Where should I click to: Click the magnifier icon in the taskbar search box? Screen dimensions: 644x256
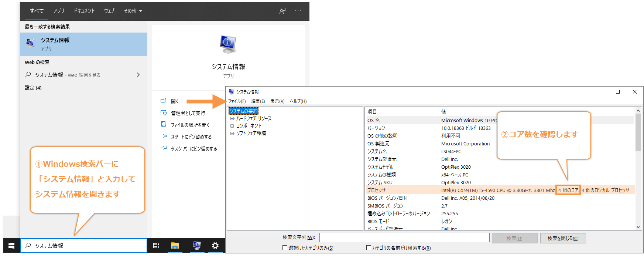coord(28,245)
